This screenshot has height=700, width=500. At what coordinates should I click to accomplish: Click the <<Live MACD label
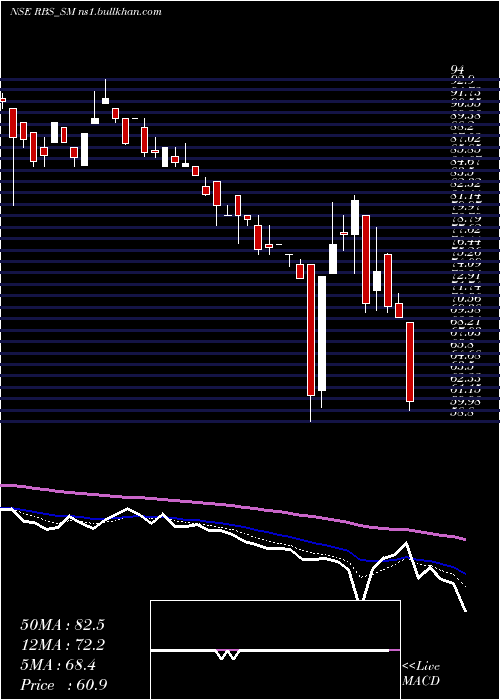[x=421, y=674]
